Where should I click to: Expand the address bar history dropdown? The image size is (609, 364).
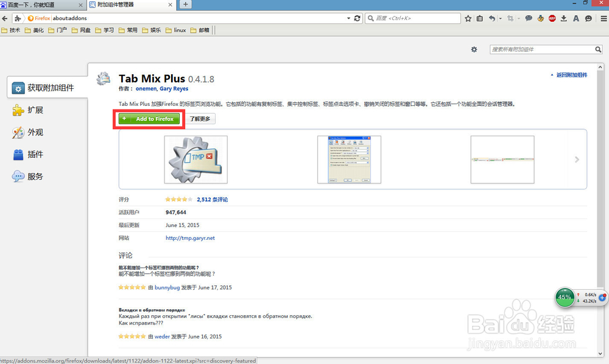coord(348,18)
